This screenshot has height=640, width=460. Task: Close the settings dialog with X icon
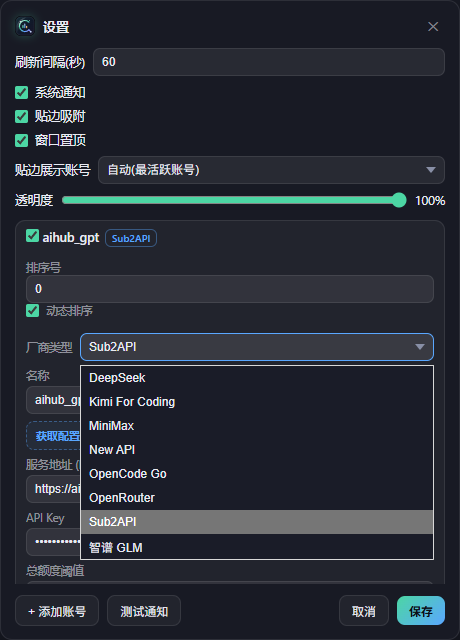pyautogui.click(x=433, y=27)
